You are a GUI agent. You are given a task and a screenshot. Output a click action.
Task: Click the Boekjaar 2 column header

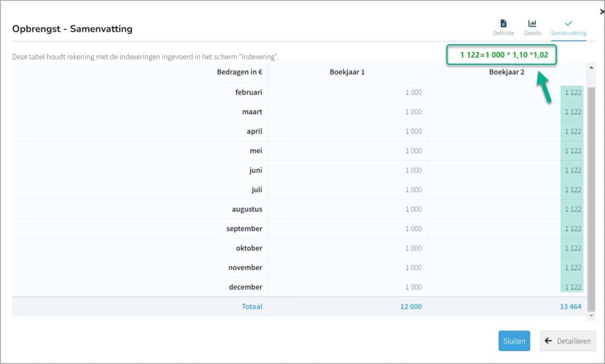pyautogui.click(x=506, y=72)
